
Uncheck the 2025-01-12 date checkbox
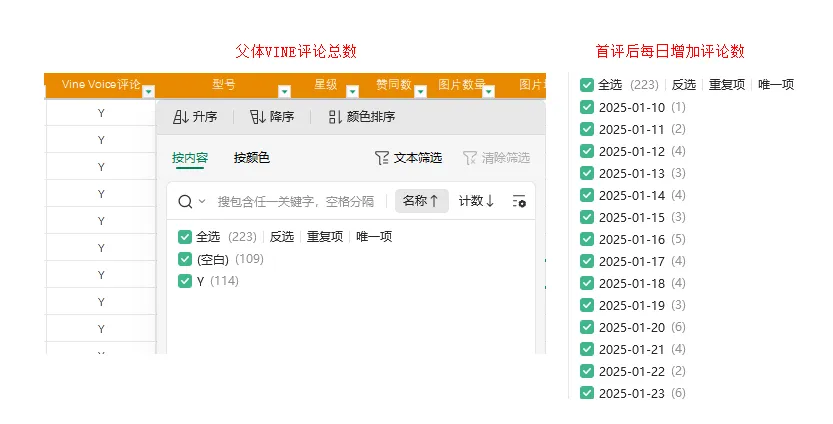click(587, 151)
